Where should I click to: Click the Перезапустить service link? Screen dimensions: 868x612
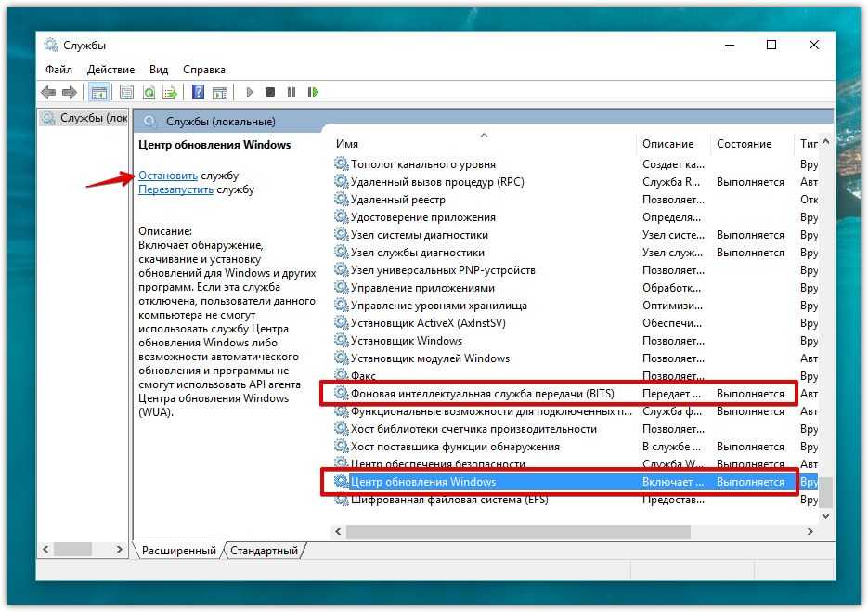[176, 189]
